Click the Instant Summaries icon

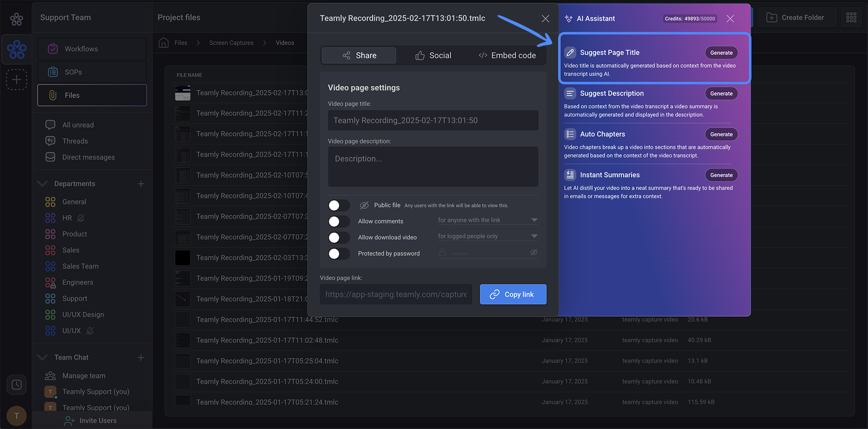[570, 175]
